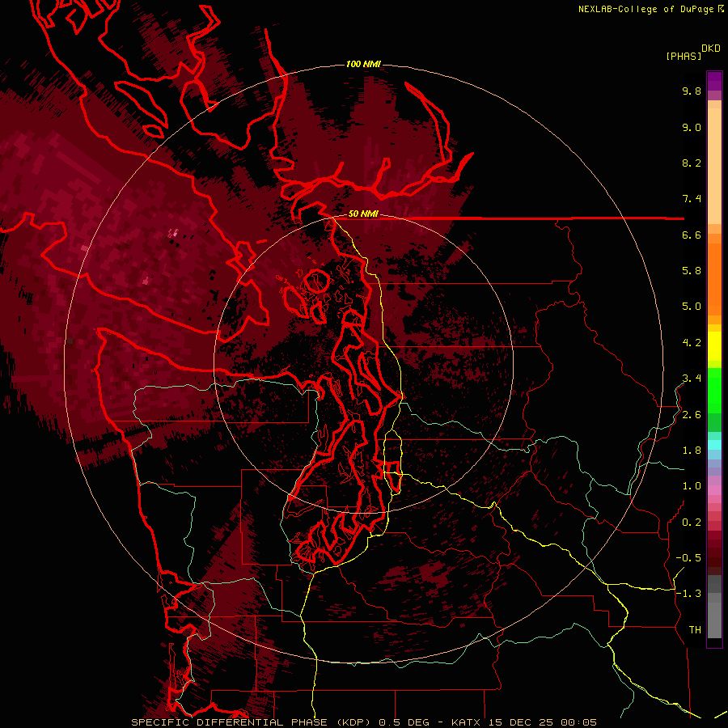Click the 50 NMI range ring label
The height and width of the screenshot is (728, 728).
point(363,214)
